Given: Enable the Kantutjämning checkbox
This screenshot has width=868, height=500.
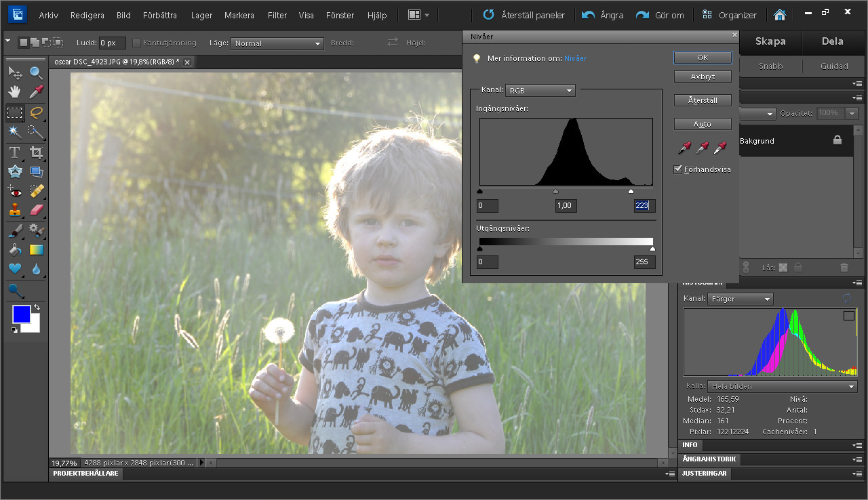Looking at the screenshot, I should (x=136, y=43).
